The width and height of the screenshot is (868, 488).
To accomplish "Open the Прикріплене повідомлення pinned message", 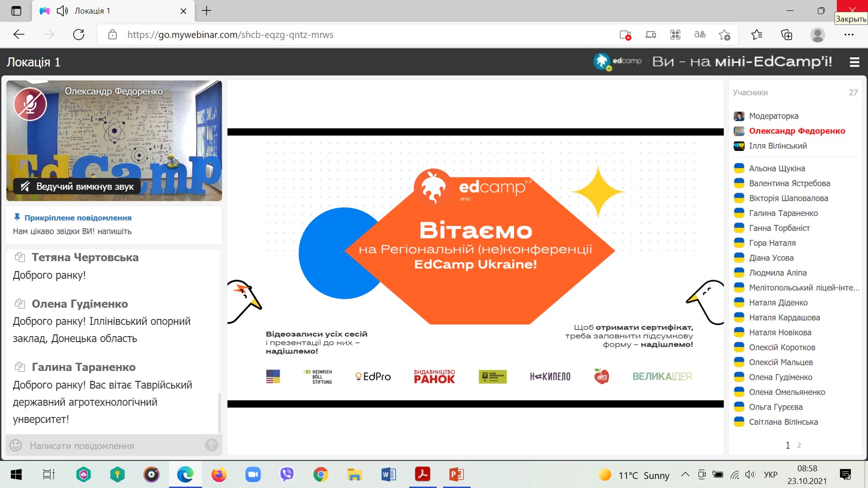I will [x=78, y=218].
